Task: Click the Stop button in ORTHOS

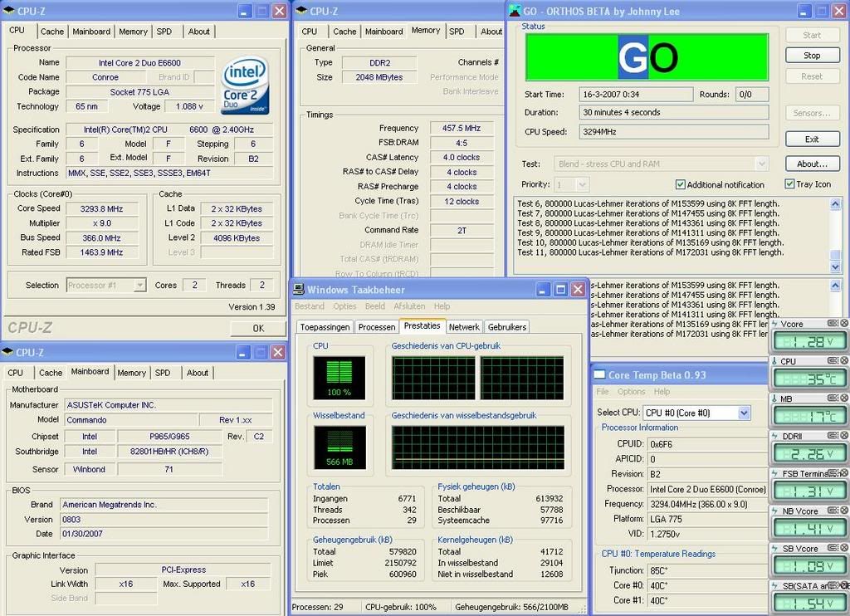Action: (812, 56)
